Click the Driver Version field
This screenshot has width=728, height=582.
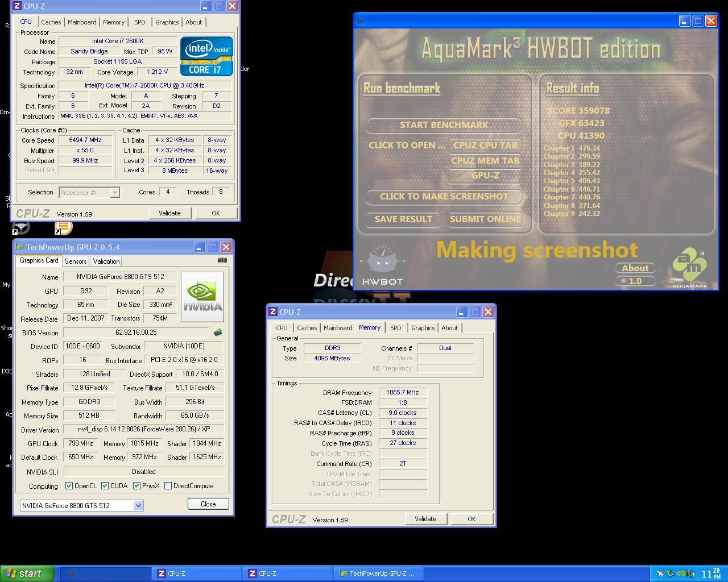coord(143,430)
